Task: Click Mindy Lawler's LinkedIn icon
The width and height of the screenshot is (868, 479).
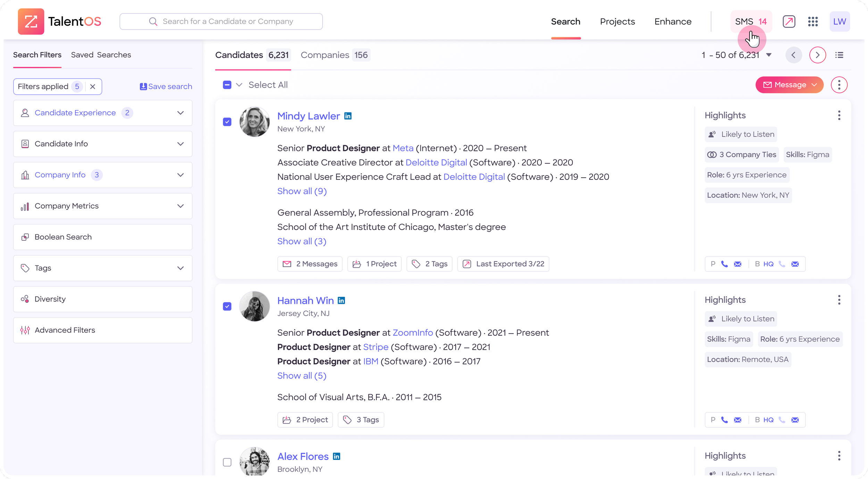Action: 348,116
